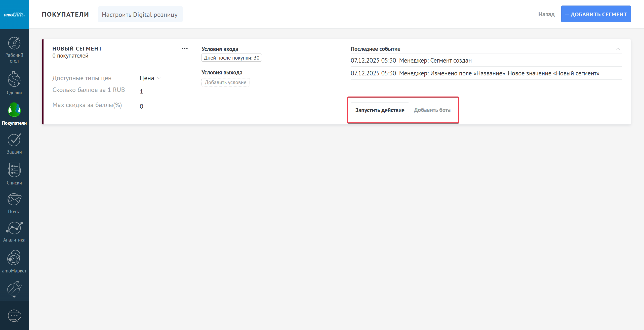Open the settings wrench icon in sidebar

click(x=14, y=289)
